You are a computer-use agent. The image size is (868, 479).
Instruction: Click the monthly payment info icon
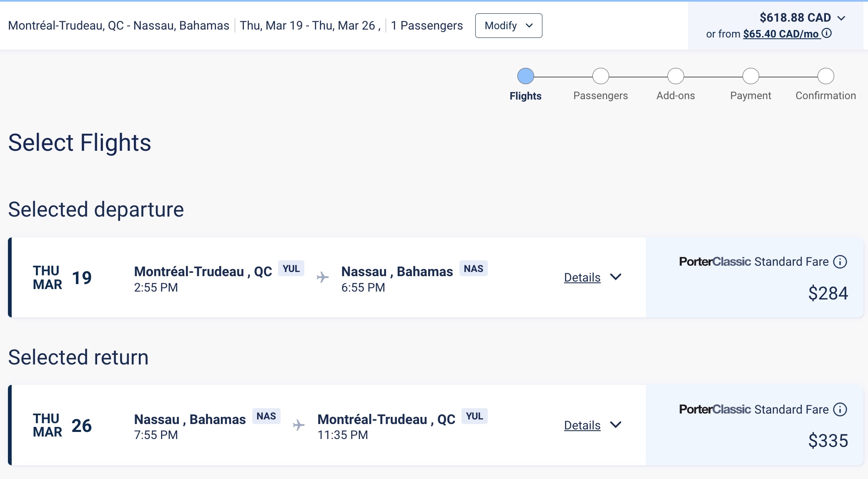[827, 35]
